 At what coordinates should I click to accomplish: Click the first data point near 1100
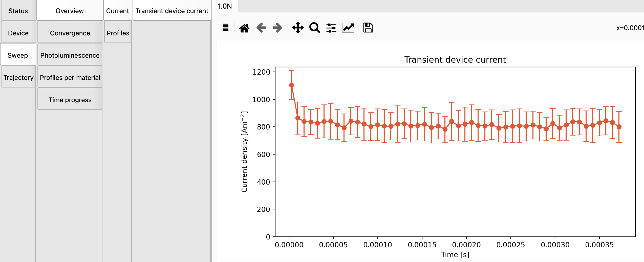(x=291, y=85)
